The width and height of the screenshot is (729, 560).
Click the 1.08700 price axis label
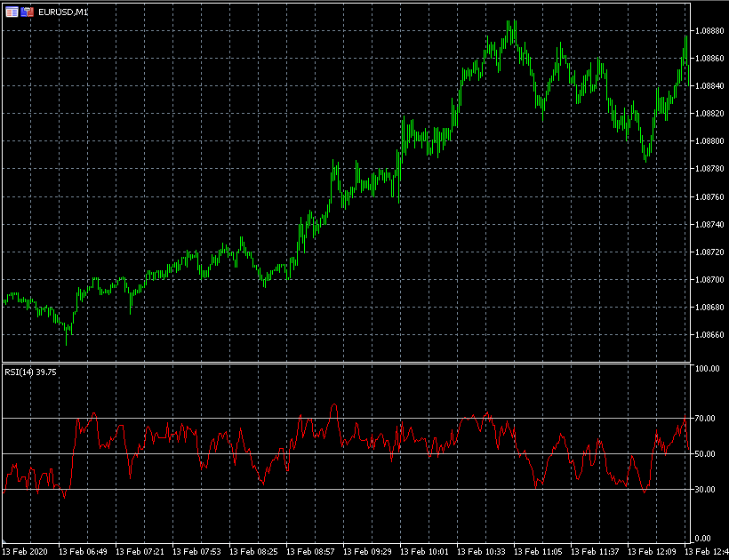click(x=709, y=280)
